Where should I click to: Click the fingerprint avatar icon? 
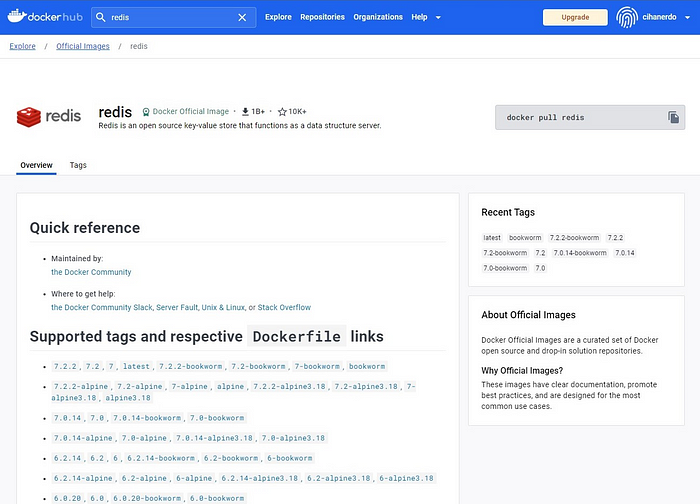(627, 17)
